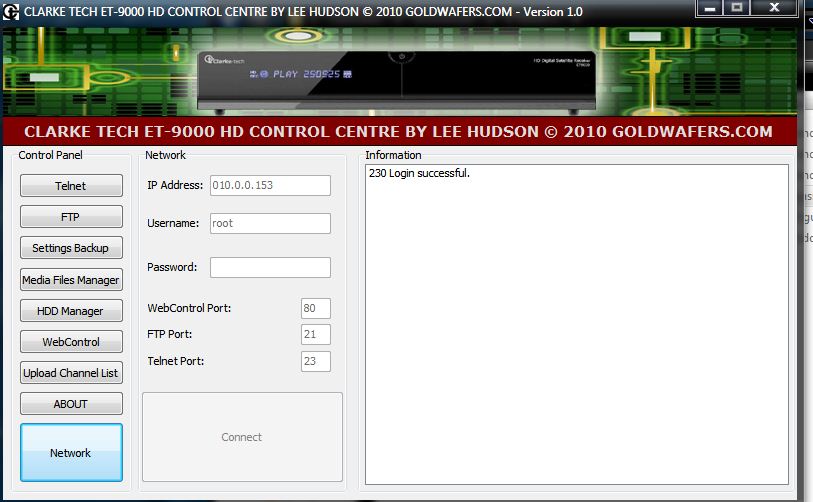
Task: Launch the Media Files Manager
Action: 71,280
